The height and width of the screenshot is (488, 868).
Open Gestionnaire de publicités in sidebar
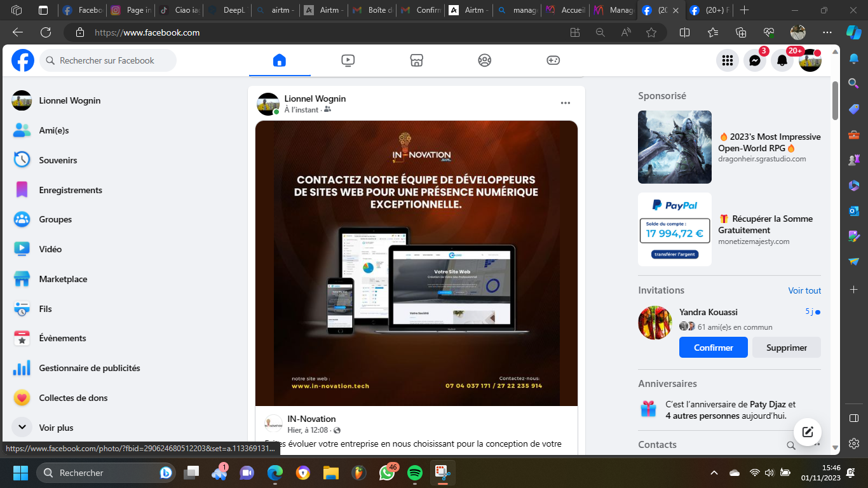click(89, 368)
